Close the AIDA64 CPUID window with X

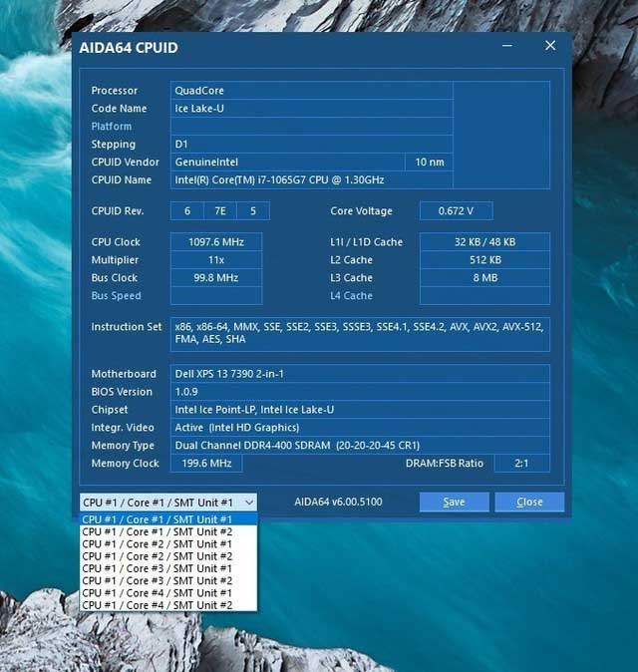click(x=550, y=46)
